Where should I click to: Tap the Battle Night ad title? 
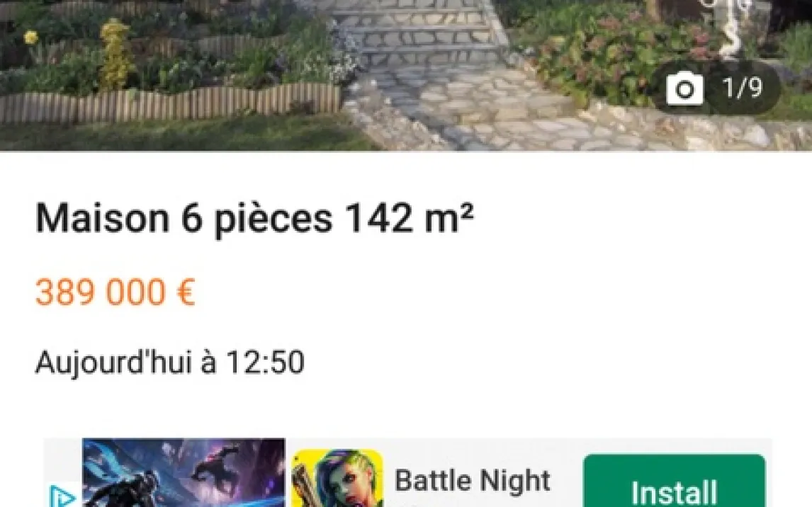[473, 481]
